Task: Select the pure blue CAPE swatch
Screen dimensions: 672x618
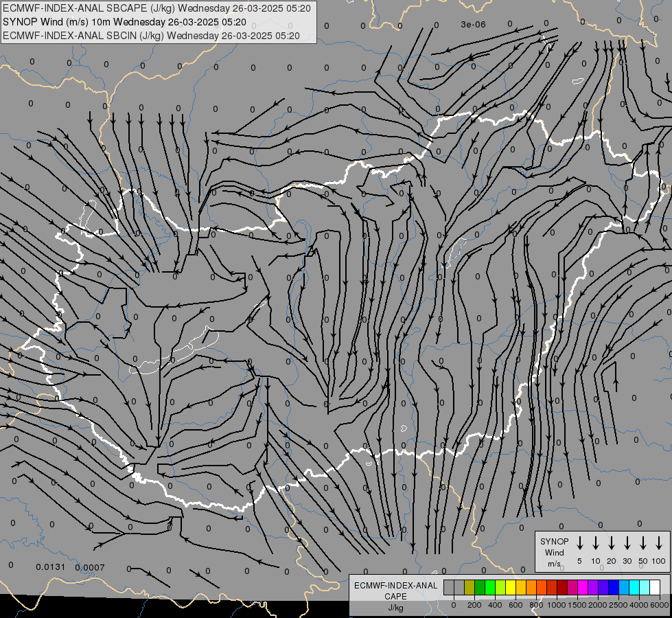Action: pyautogui.click(x=614, y=587)
